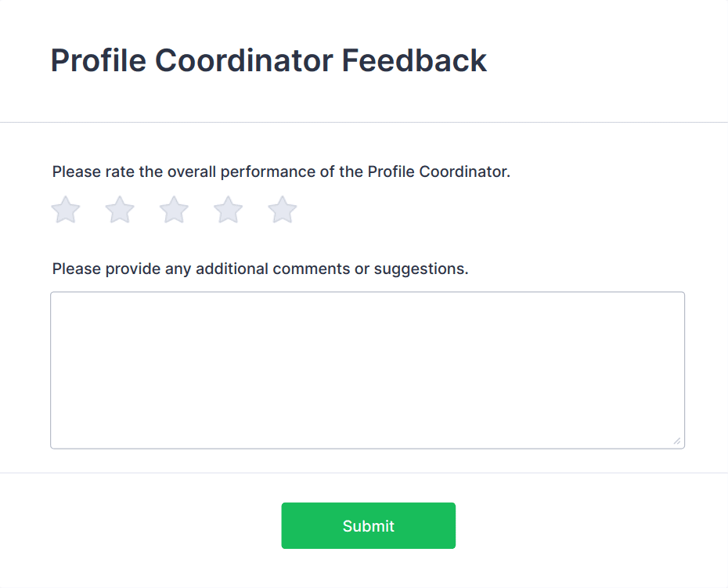This screenshot has width=728, height=588.
Task: Choose four stars for overall performance
Action: tap(229, 210)
